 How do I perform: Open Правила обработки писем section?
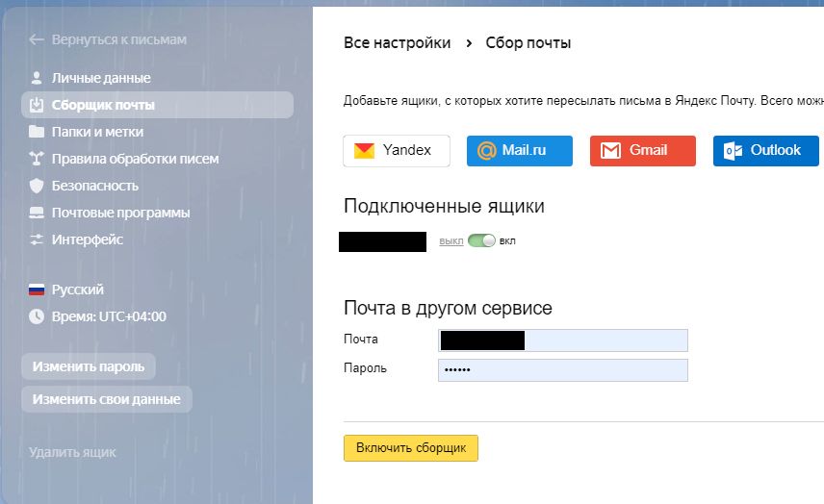coord(135,159)
